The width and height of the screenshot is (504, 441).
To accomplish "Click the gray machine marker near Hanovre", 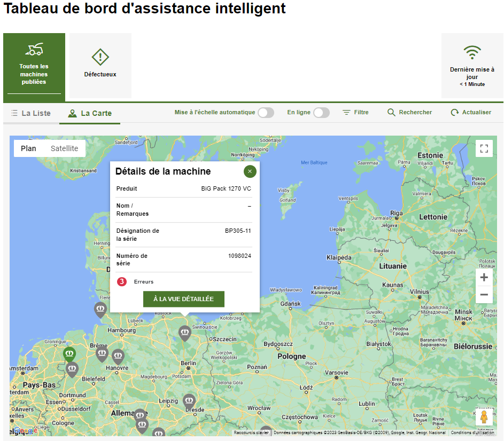I will (x=118, y=356).
